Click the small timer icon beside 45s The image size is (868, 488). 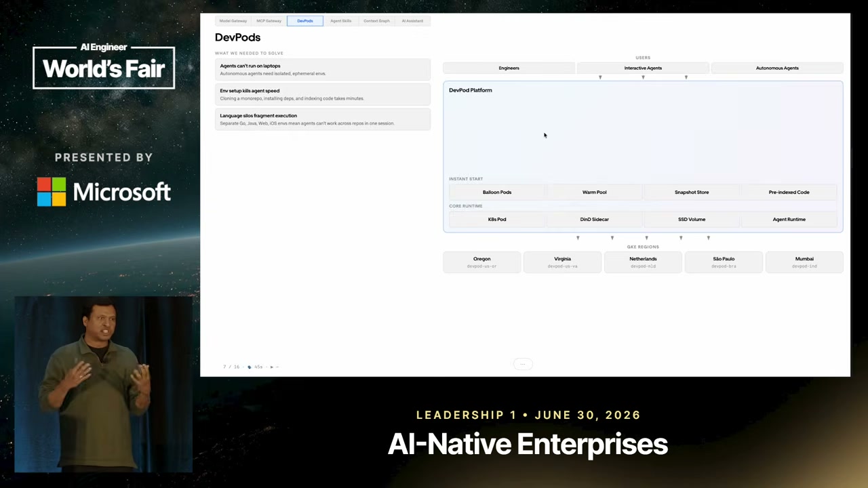coord(250,367)
